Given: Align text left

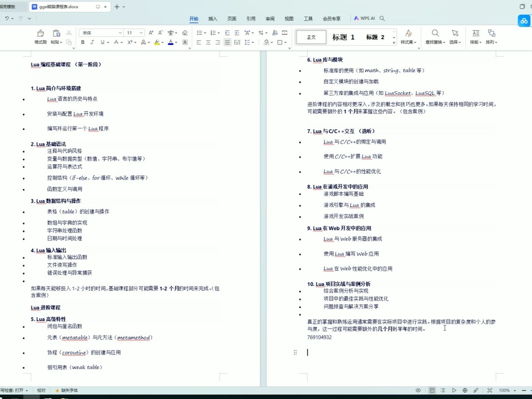Looking at the screenshot, I should (x=199, y=42).
